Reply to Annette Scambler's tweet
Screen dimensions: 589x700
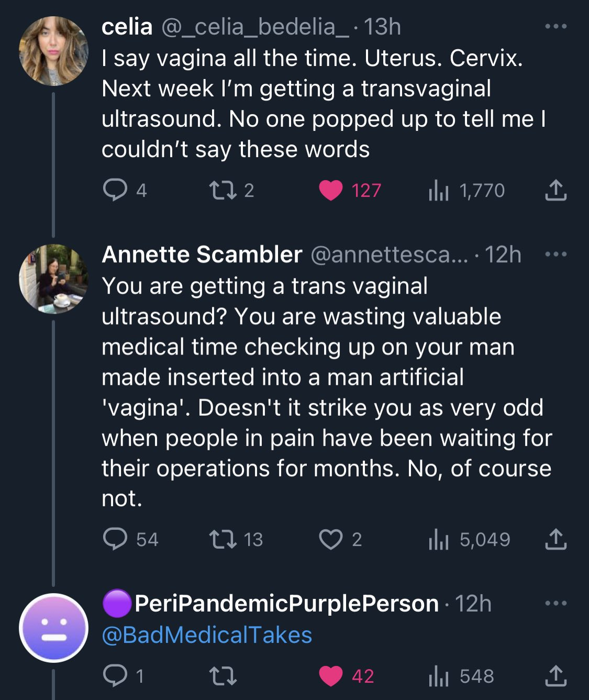pos(115,539)
